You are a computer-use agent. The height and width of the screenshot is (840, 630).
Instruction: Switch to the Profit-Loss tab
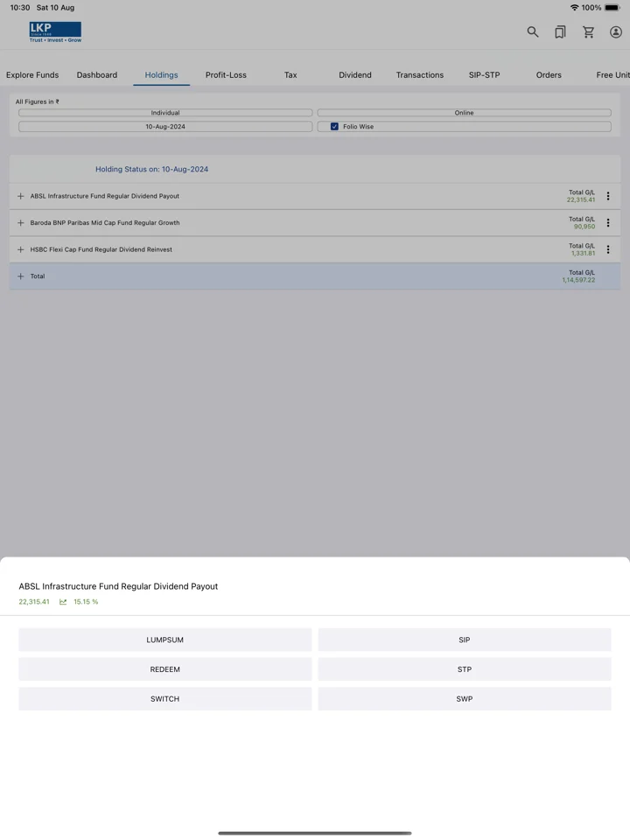226,75
